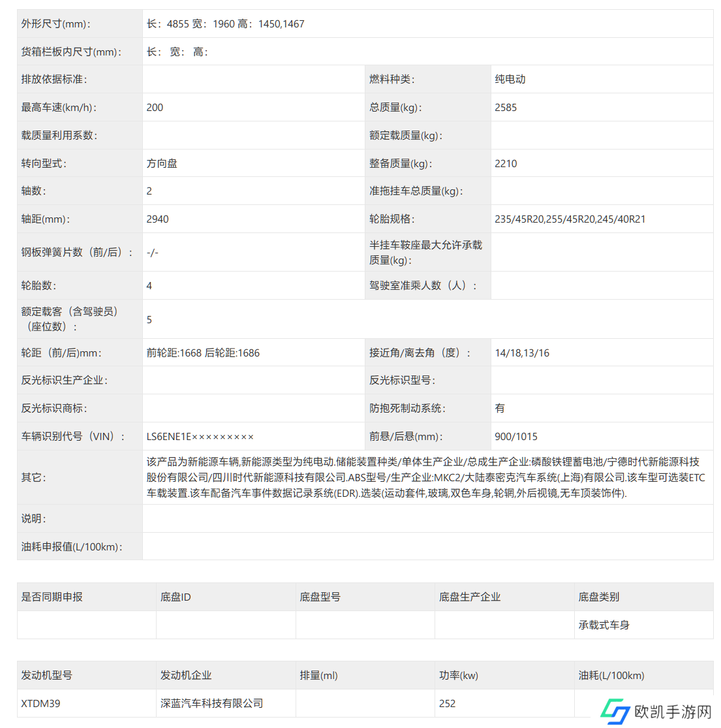Click the overhang value 900/1015
The width and height of the screenshot is (721, 728).
(x=515, y=436)
